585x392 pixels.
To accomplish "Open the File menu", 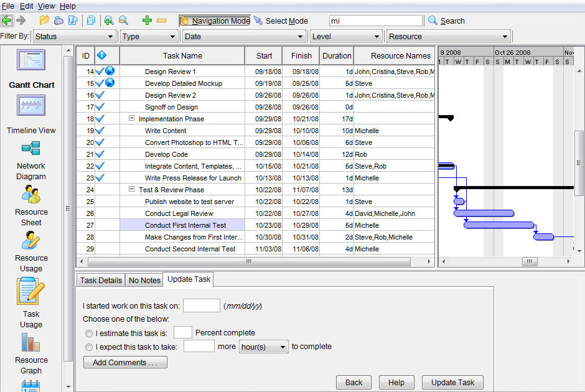I will pyautogui.click(x=8, y=6).
